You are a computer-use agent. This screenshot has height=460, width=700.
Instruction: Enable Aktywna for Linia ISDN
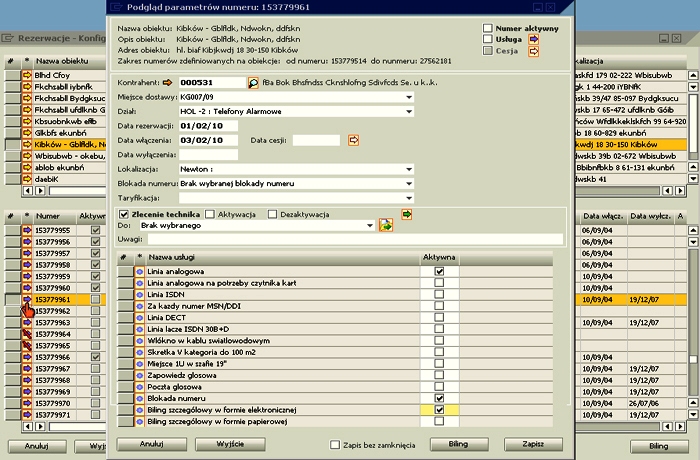click(x=439, y=295)
